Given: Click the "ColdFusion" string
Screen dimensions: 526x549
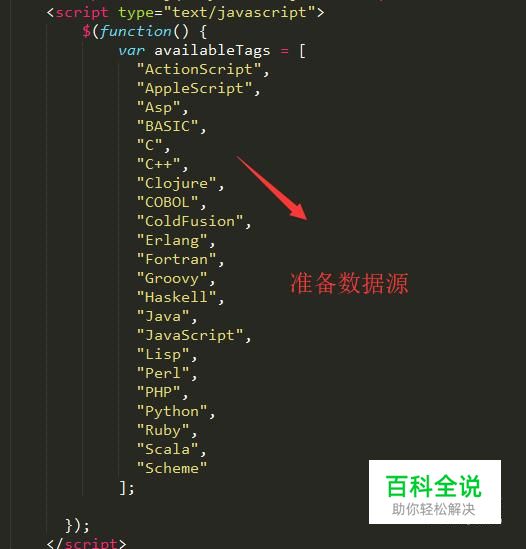Looking at the screenshot, I should [x=190, y=221].
